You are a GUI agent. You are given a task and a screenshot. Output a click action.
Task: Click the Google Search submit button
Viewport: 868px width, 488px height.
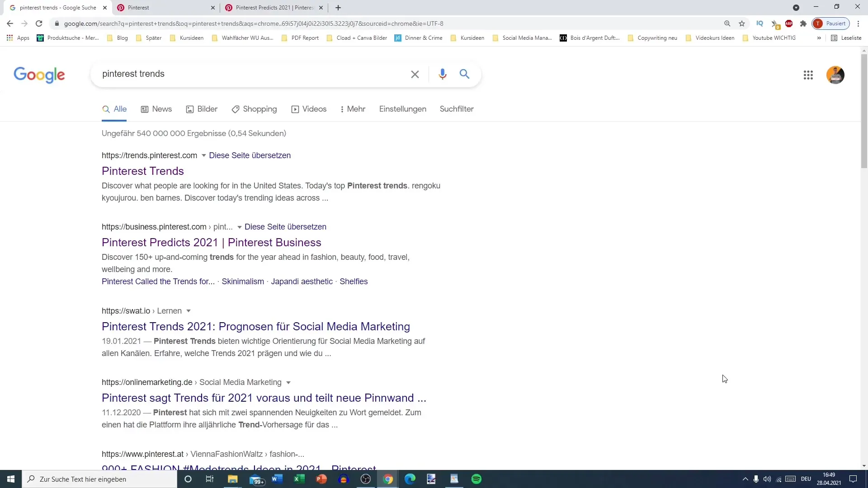tap(464, 73)
